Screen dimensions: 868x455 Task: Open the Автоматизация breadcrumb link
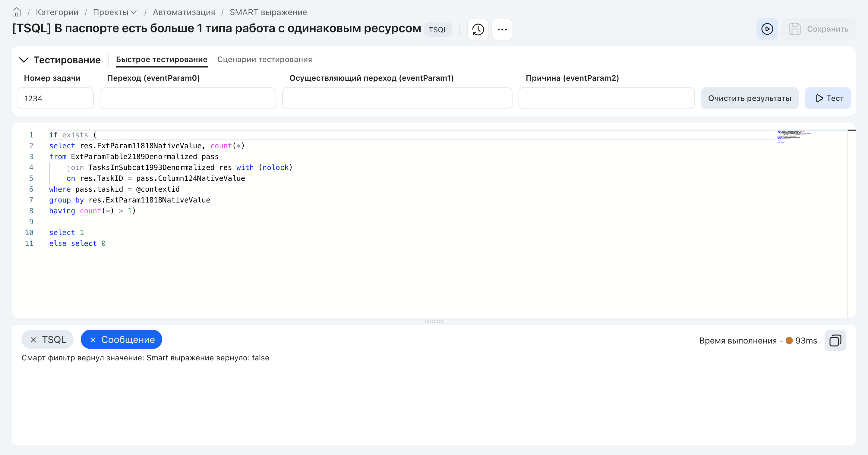pyautogui.click(x=184, y=12)
